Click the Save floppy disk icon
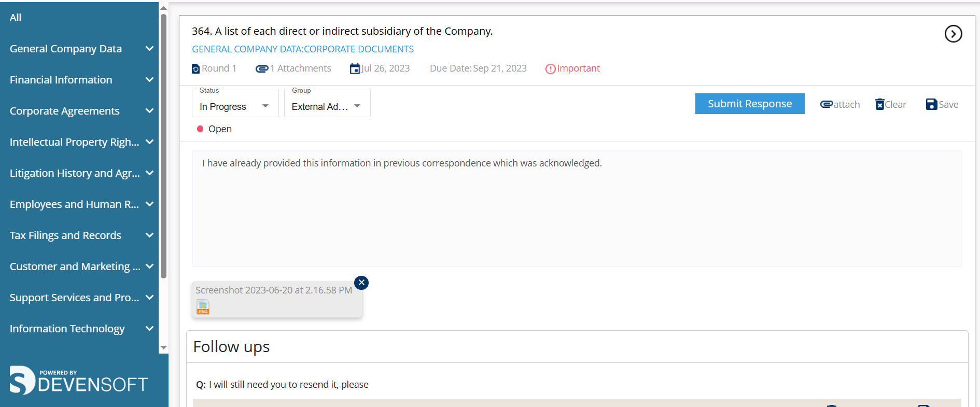This screenshot has height=407, width=980. (x=931, y=104)
